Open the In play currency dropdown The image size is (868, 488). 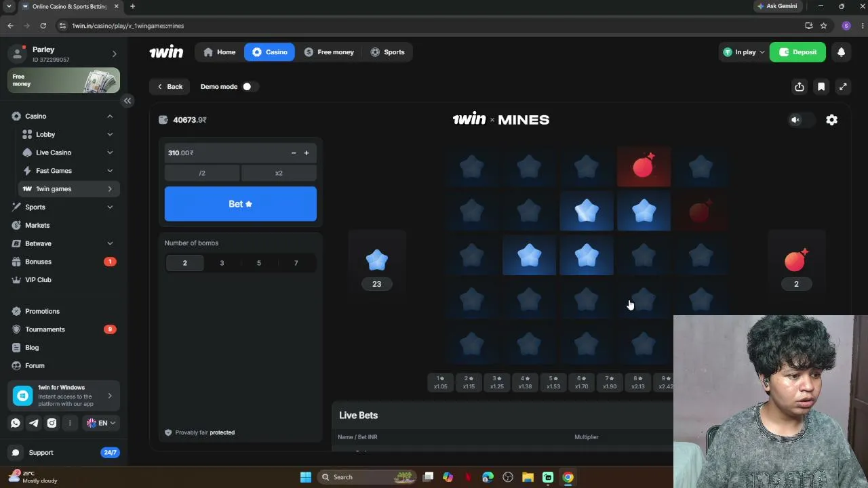[743, 52]
